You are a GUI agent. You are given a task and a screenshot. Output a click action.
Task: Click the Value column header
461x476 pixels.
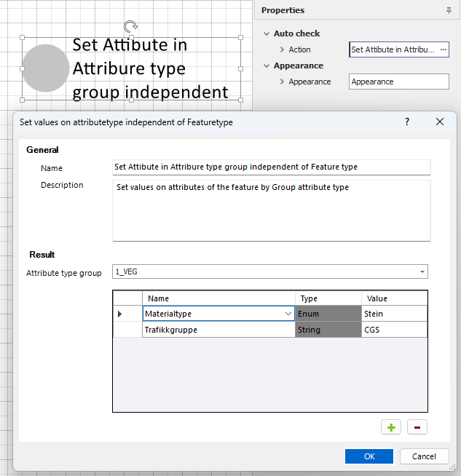tap(395, 298)
